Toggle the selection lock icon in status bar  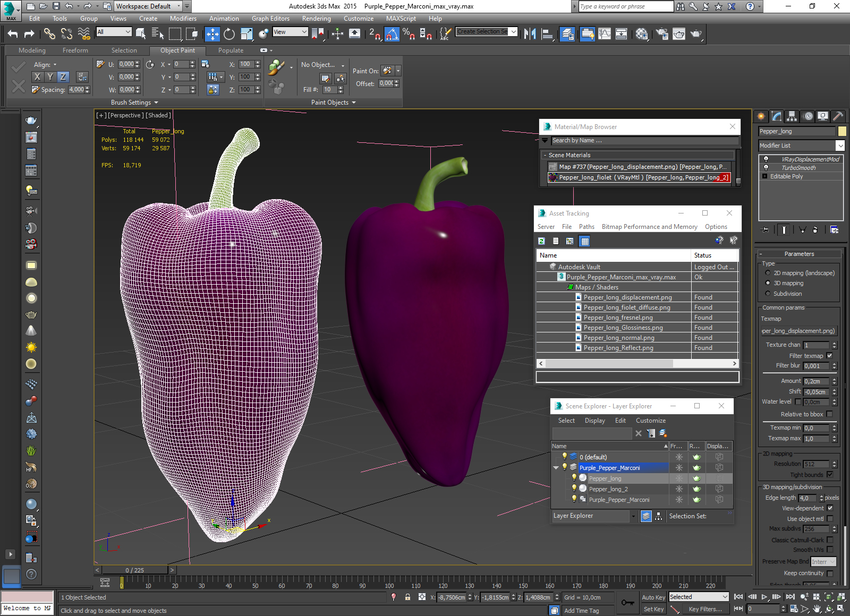tap(407, 597)
